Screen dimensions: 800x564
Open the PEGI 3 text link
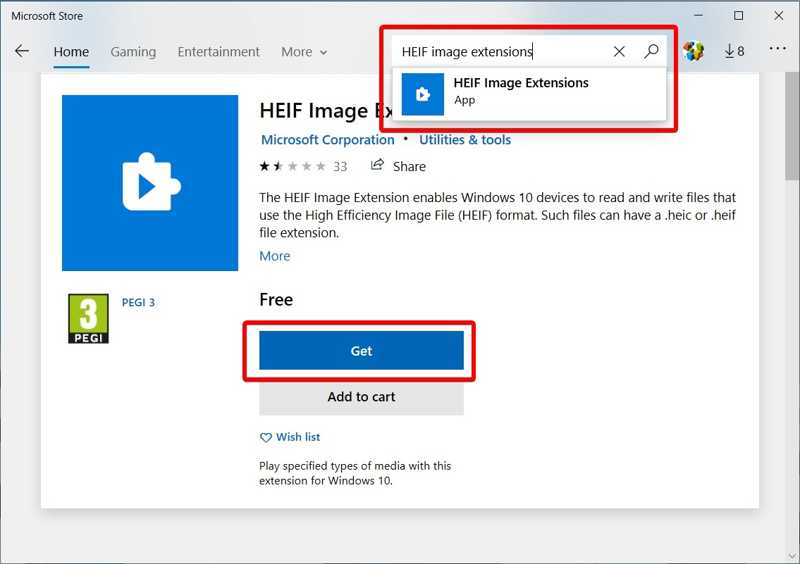click(138, 303)
